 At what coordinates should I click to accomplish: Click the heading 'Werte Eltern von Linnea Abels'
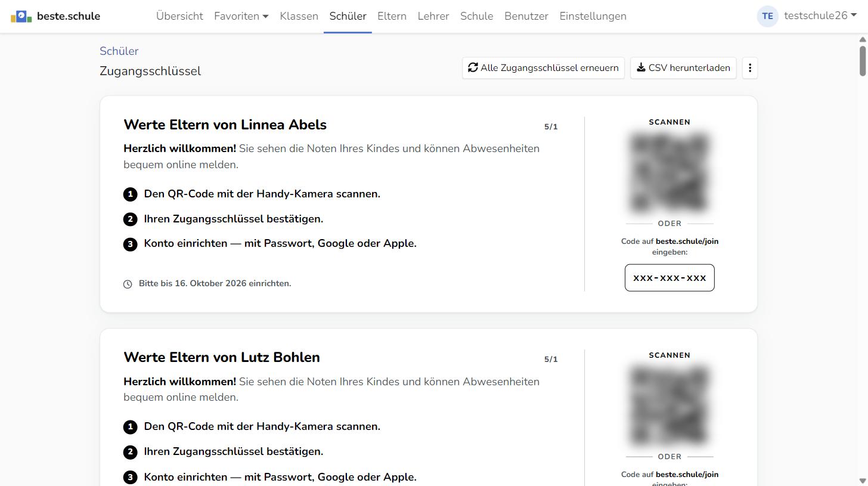[225, 125]
